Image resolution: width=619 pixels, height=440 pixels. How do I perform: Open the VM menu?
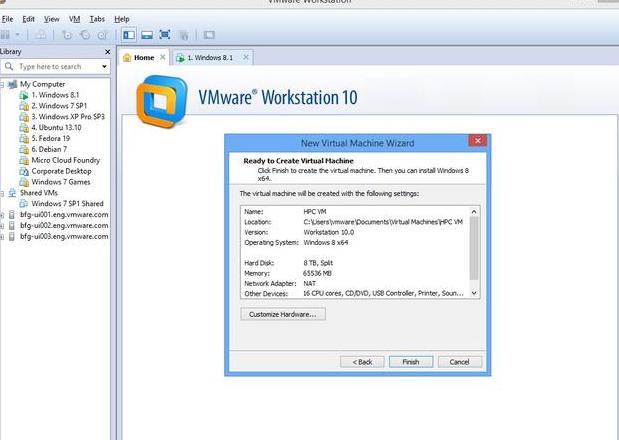point(74,19)
